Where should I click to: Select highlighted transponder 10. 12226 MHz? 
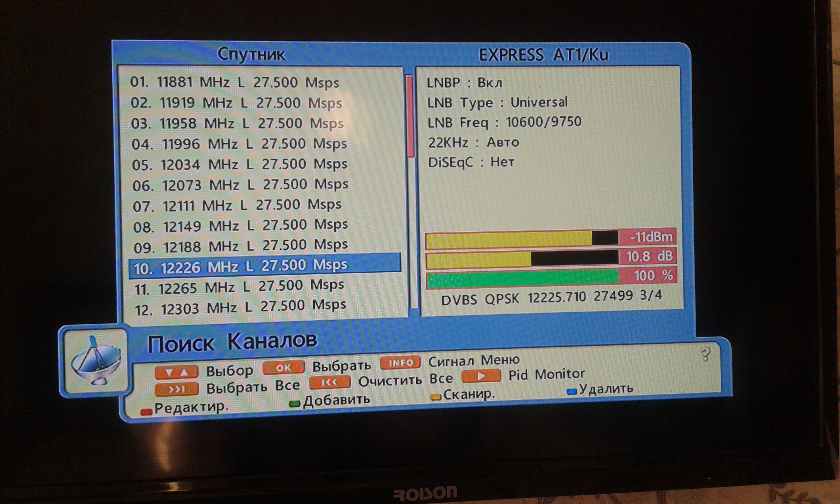pyautogui.click(x=264, y=266)
